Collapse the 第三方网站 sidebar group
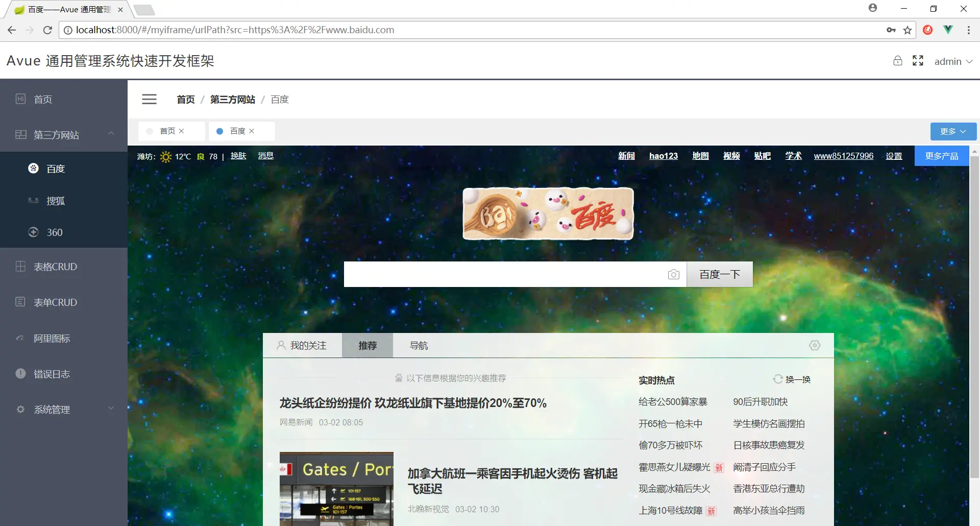 click(x=64, y=135)
